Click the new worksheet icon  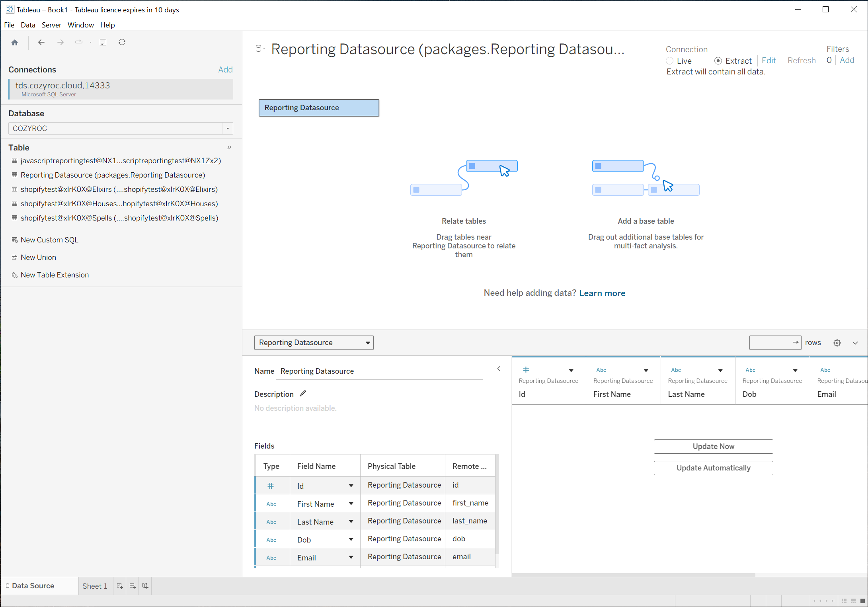click(119, 586)
